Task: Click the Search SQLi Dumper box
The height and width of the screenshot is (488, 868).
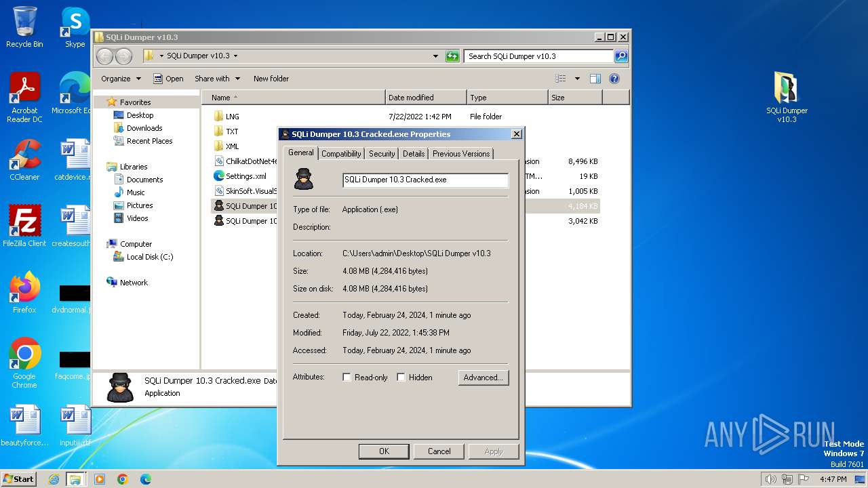Action: 539,56
